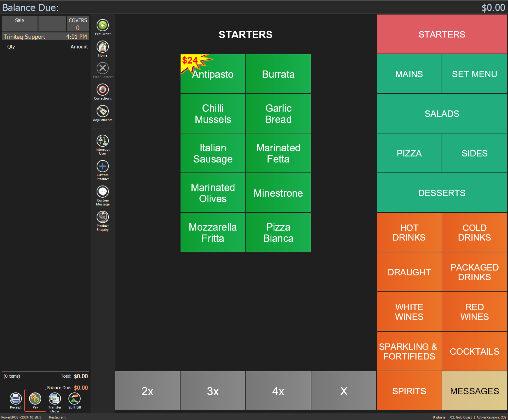Open the Adjustments tag icon
The width and height of the screenshot is (508, 420).
pos(103,111)
